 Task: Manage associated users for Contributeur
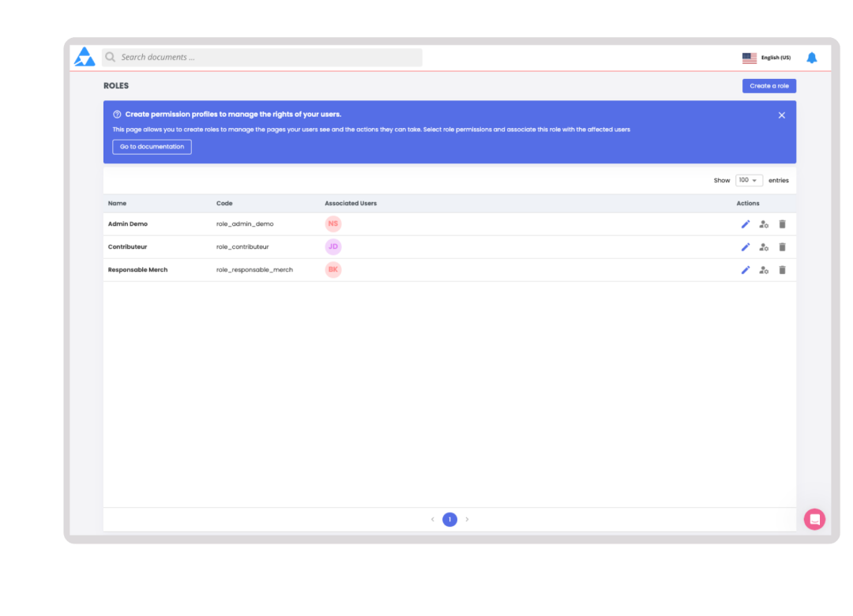coord(764,246)
